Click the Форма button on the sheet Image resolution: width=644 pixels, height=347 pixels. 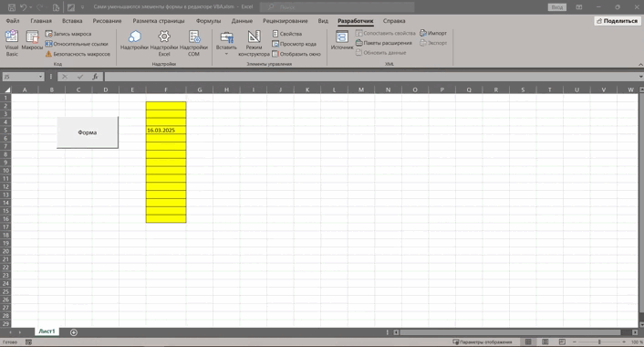point(88,132)
